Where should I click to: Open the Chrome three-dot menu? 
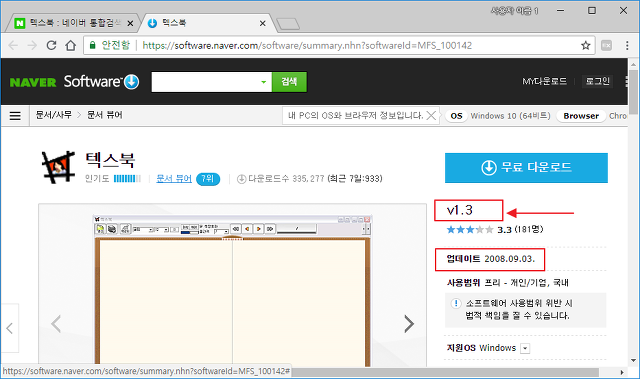pyautogui.click(x=627, y=45)
